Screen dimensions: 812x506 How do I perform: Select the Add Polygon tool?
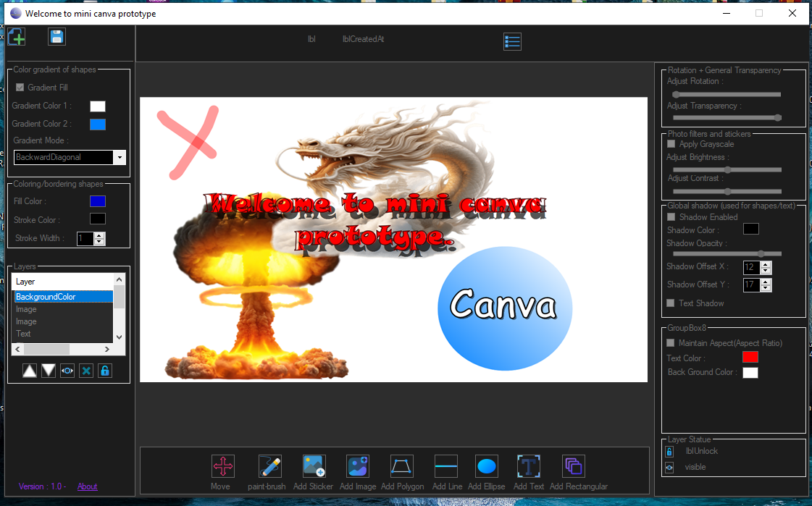(403, 466)
